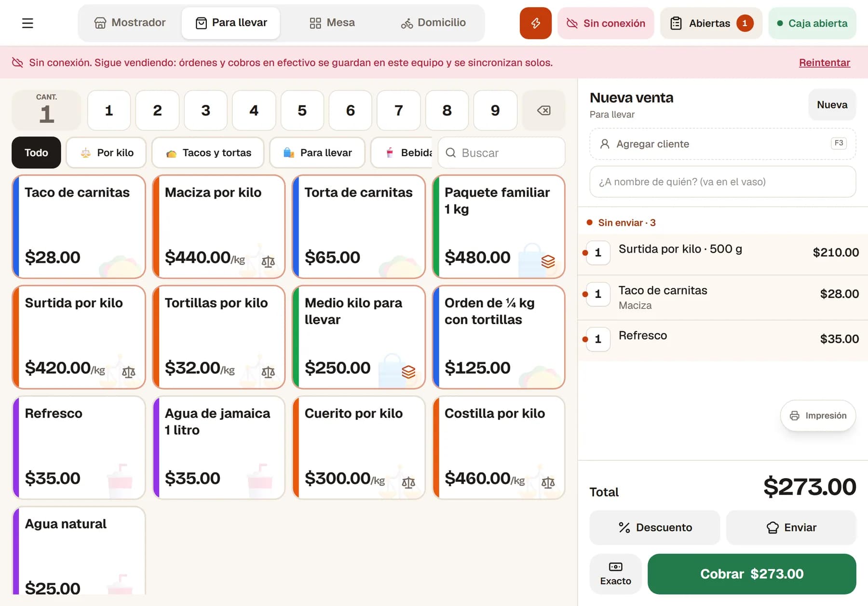Image resolution: width=868 pixels, height=606 pixels.
Task: Filter products by Tacos y tortas
Action: click(x=208, y=153)
